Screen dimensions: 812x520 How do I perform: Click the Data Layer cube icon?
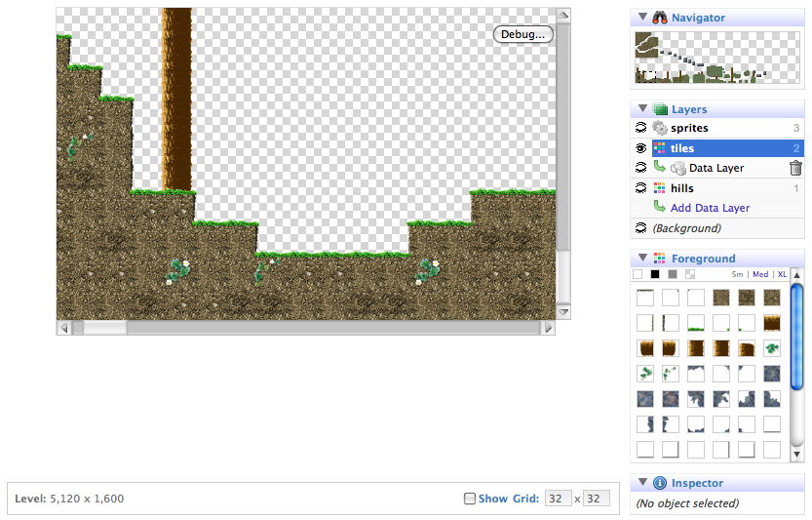pos(678,169)
